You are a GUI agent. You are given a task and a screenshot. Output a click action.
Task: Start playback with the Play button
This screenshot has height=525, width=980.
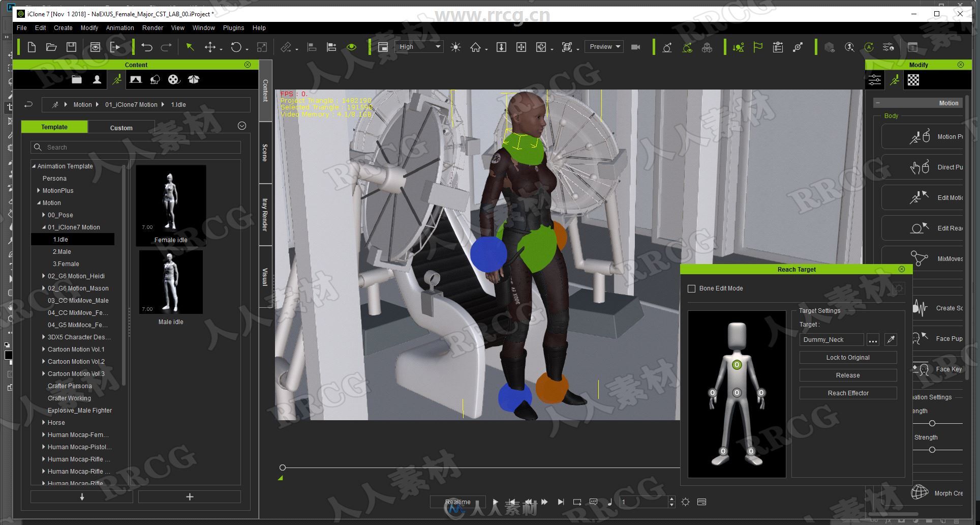click(x=496, y=502)
